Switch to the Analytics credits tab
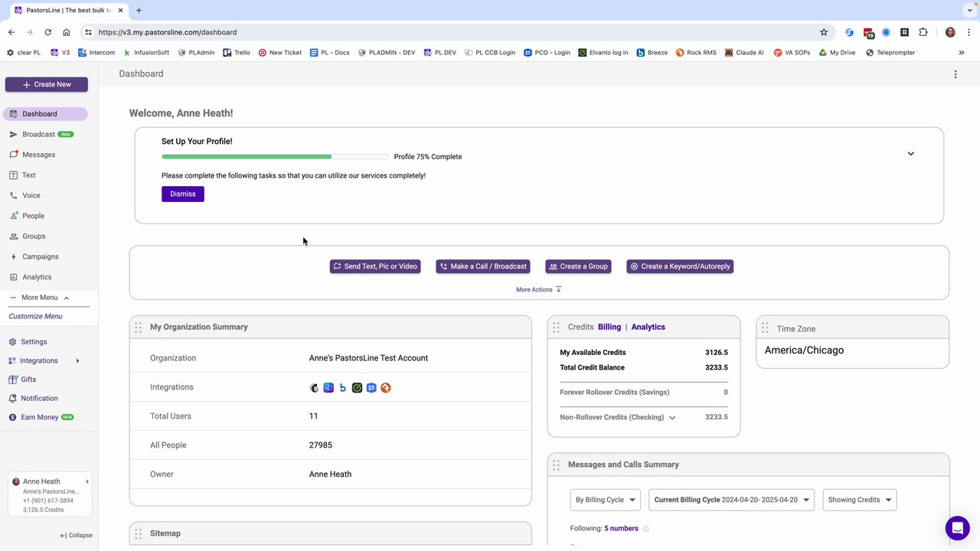 (x=648, y=327)
